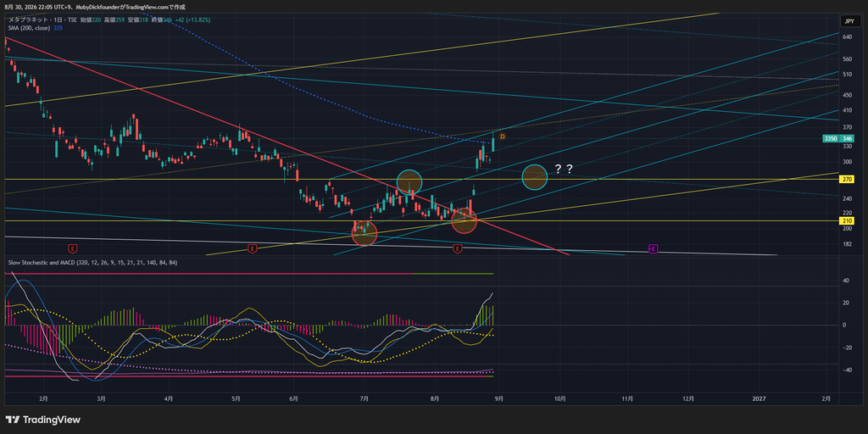Click the 2月 label at the time axis start

44,398
